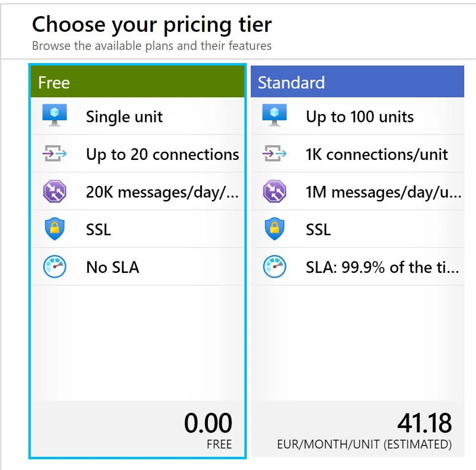Image resolution: width=476 pixels, height=470 pixels.
Task: Click the Free tier monitor unit icon
Action: click(55, 116)
